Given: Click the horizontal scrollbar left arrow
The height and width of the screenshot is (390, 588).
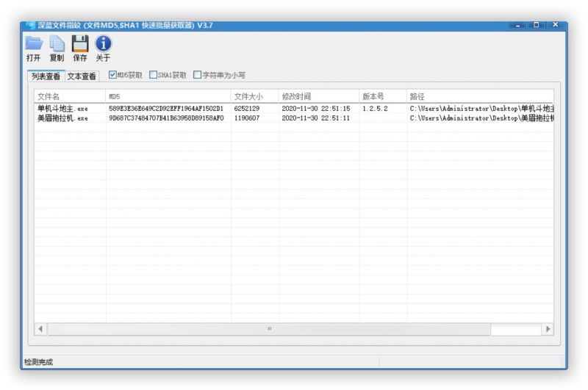Looking at the screenshot, I should pyautogui.click(x=40, y=329).
